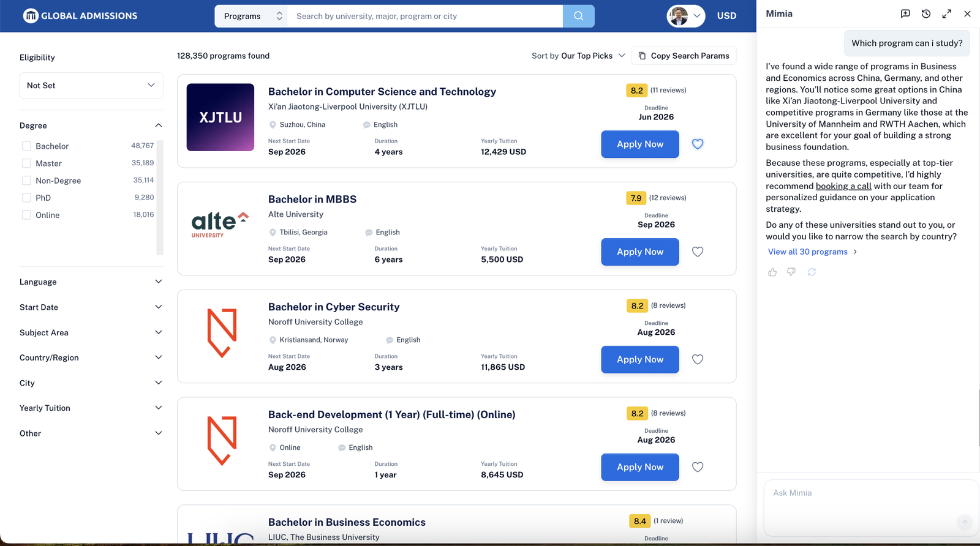The width and height of the screenshot is (980, 546).
Task: Click the magnifier search button
Action: point(578,16)
